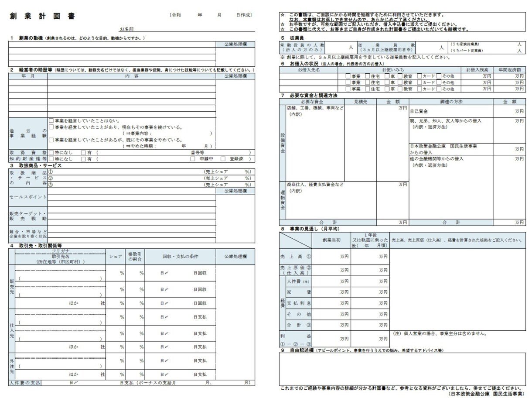Image resolution: width=532 pixels, height=405 pixels.
Task: Click 仕入先 ほか 社 row share cell
Action: coord(116,347)
